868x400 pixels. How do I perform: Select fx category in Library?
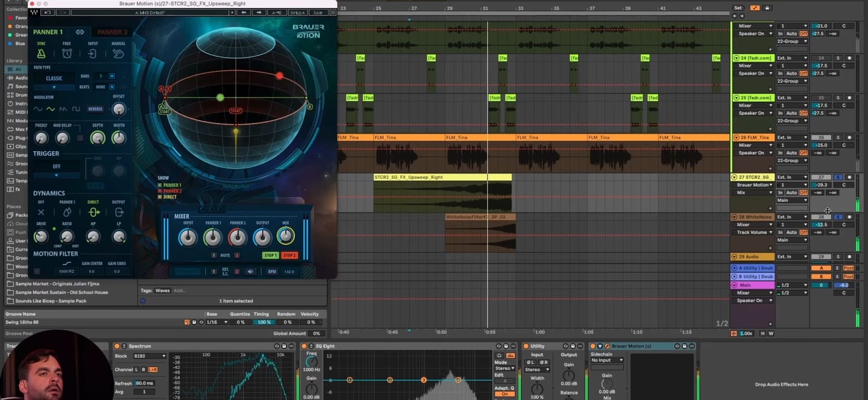point(16,189)
